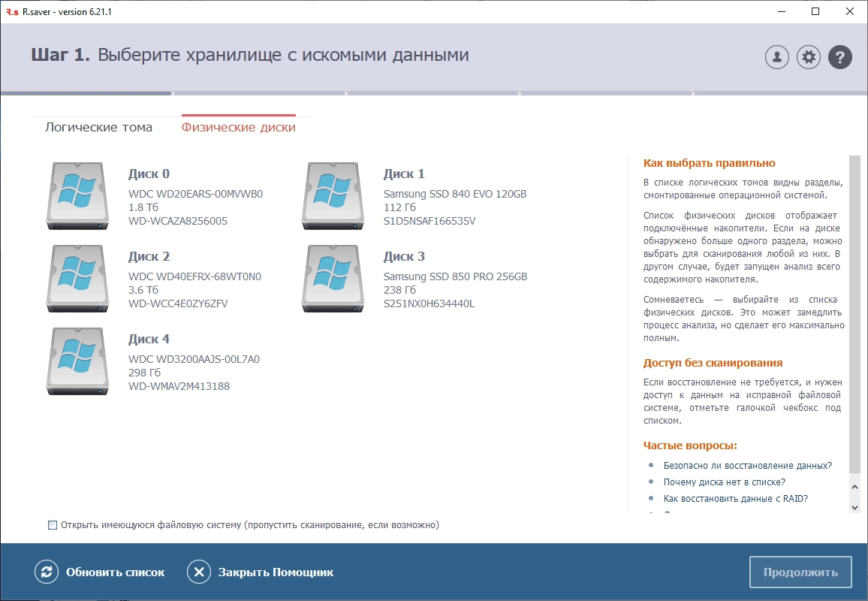Click the help panel vertical scrollbar thumb
Screen dimensions: 868x601
[x=854, y=315]
